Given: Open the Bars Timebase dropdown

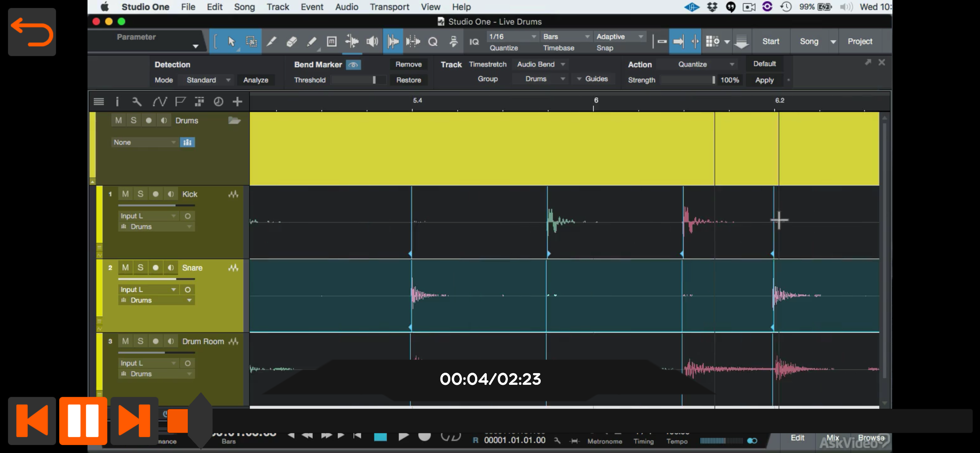Looking at the screenshot, I should (x=567, y=36).
